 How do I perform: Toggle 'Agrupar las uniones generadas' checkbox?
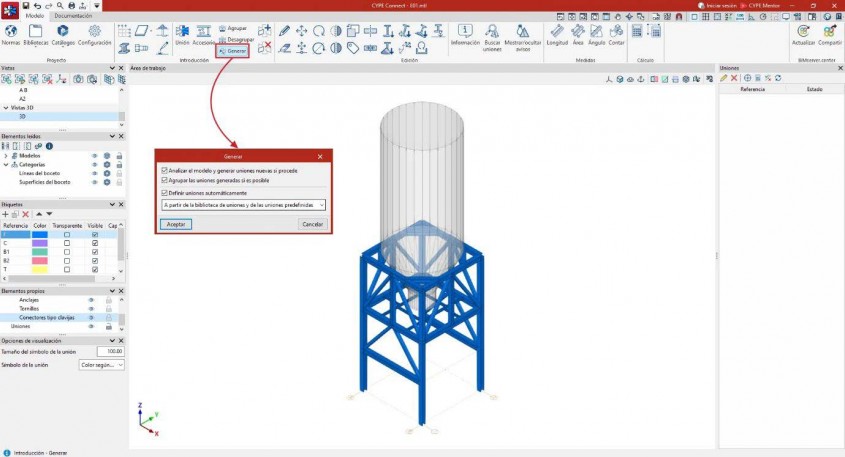(x=164, y=180)
